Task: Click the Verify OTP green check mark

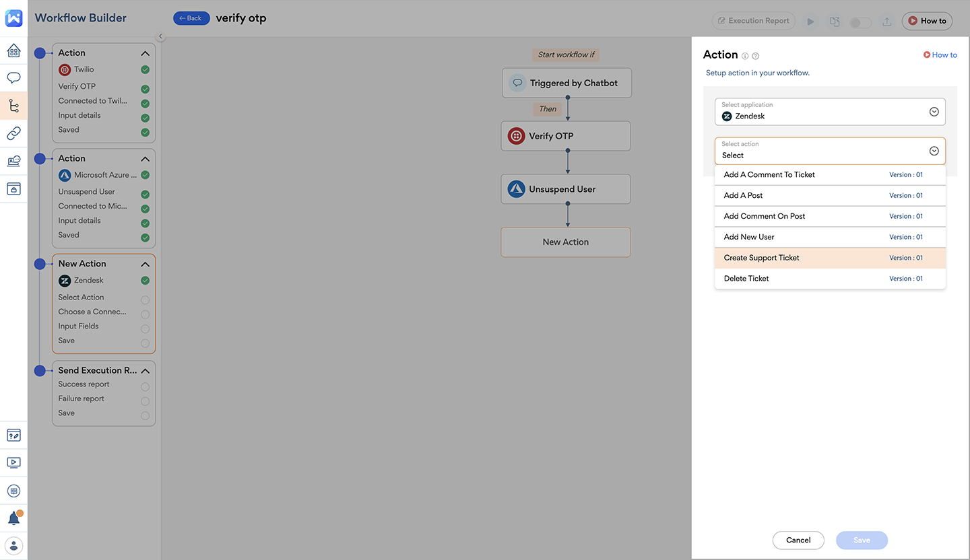Action: point(145,89)
